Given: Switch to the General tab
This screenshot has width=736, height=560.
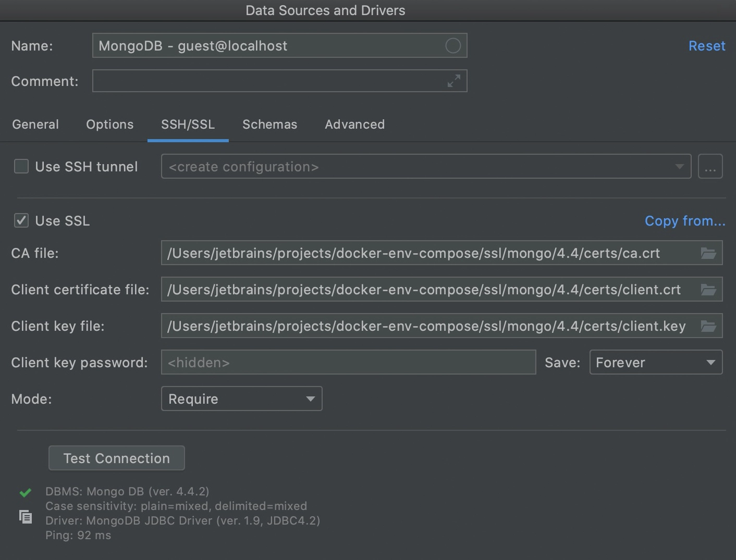Looking at the screenshot, I should click(35, 125).
